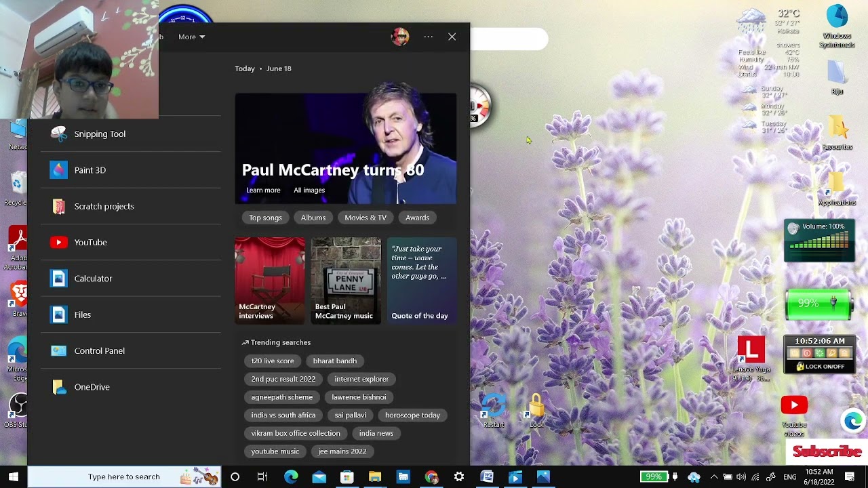868x488 pixels.
Task: Click the profile avatar in search panel
Action: (x=400, y=37)
